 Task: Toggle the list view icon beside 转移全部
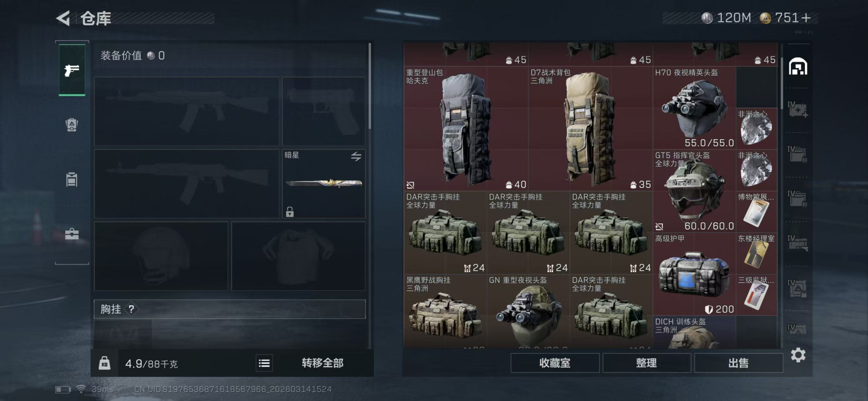pyautogui.click(x=264, y=363)
